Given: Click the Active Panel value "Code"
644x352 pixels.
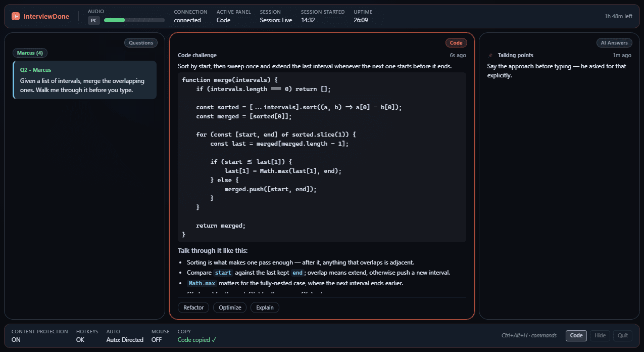Looking at the screenshot, I should (223, 20).
